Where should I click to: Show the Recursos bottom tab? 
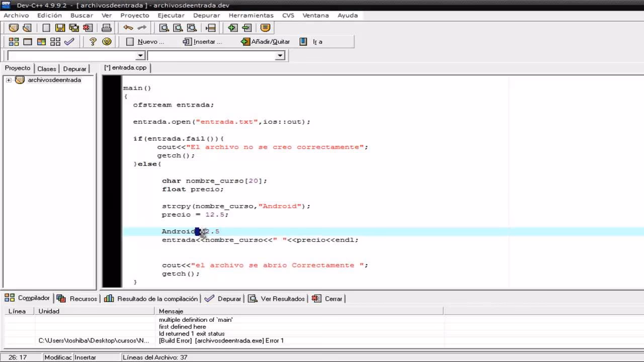click(x=77, y=299)
